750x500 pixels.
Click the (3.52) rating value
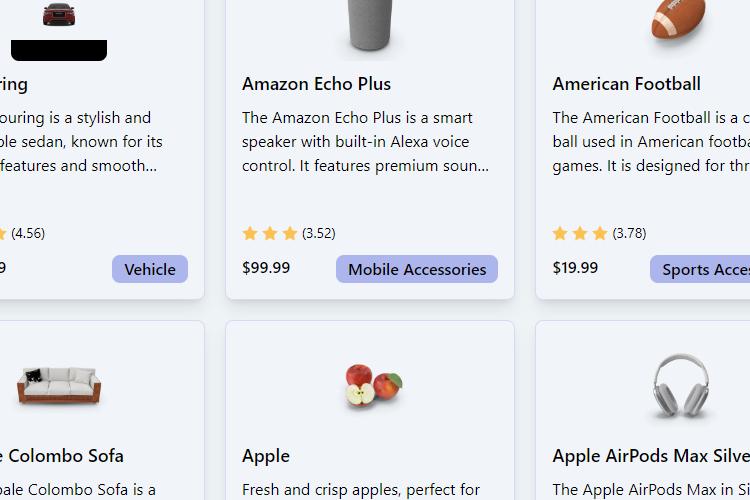(x=319, y=233)
